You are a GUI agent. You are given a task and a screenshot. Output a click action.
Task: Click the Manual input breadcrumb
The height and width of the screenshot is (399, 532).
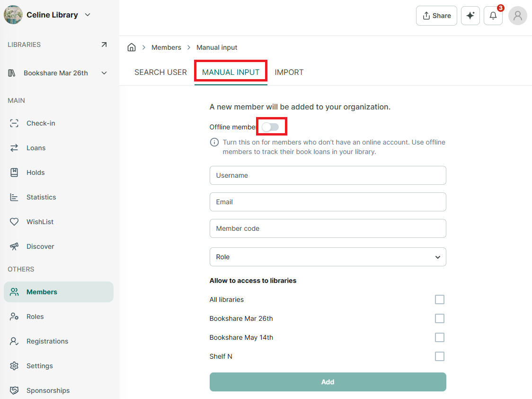point(217,47)
